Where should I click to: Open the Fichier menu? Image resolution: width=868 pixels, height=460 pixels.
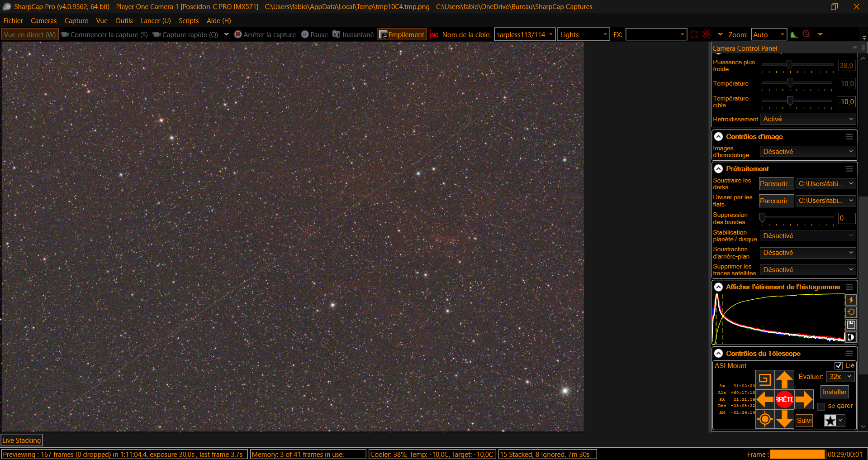click(x=13, y=21)
